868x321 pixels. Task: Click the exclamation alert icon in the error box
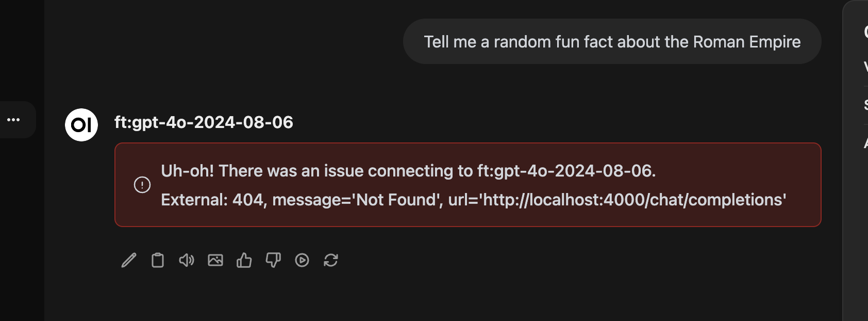[142, 185]
